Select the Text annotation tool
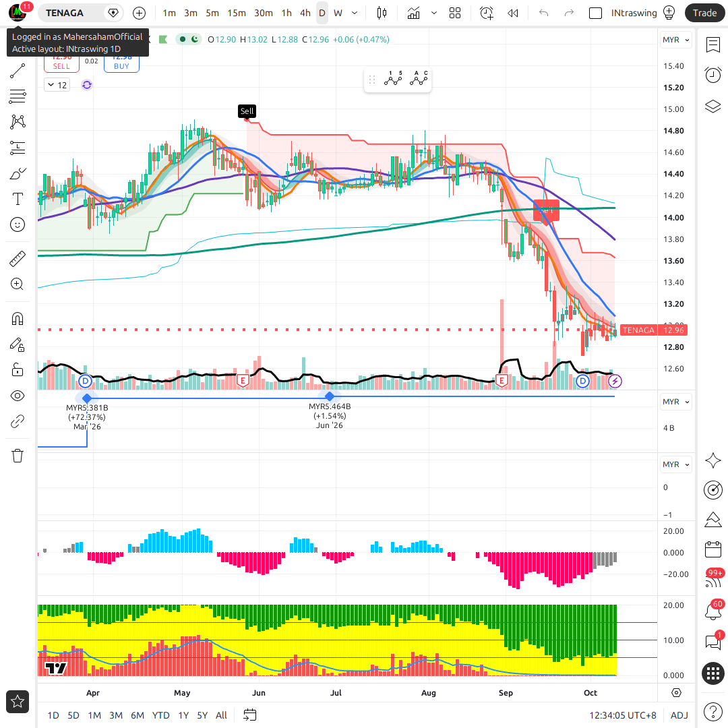The image size is (728, 728). [x=18, y=199]
